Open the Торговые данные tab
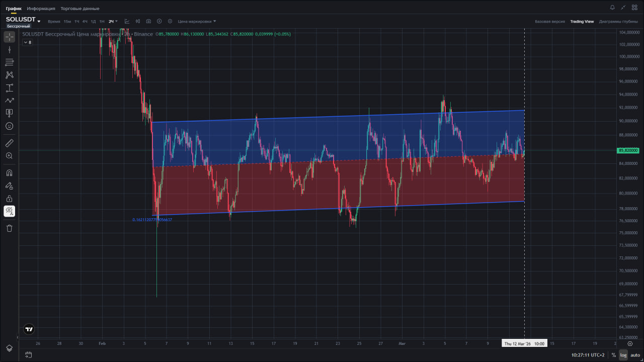 [x=80, y=9]
